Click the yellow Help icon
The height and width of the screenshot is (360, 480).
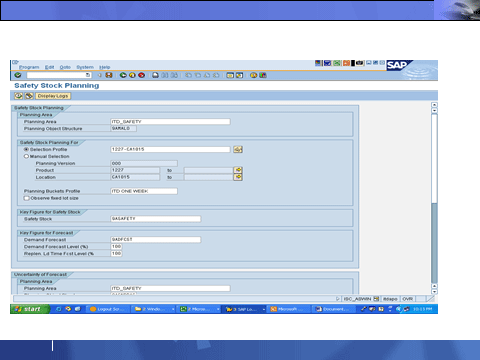(254, 76)
